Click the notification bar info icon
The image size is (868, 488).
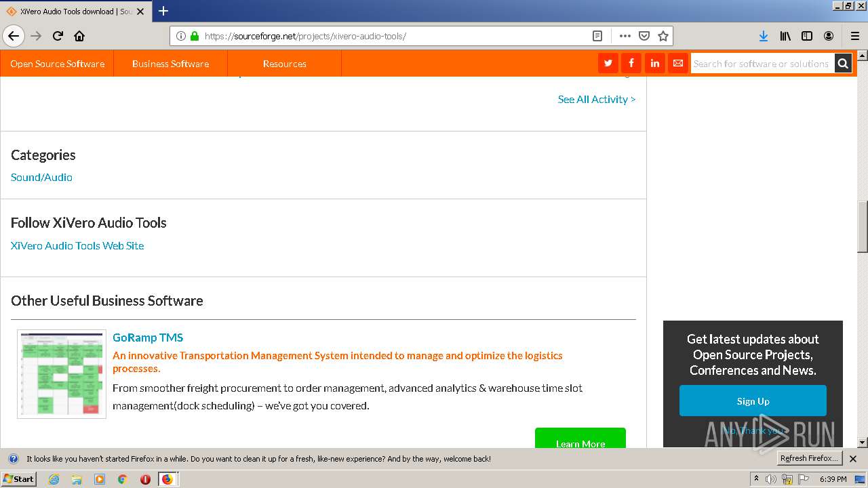(13, 459)
